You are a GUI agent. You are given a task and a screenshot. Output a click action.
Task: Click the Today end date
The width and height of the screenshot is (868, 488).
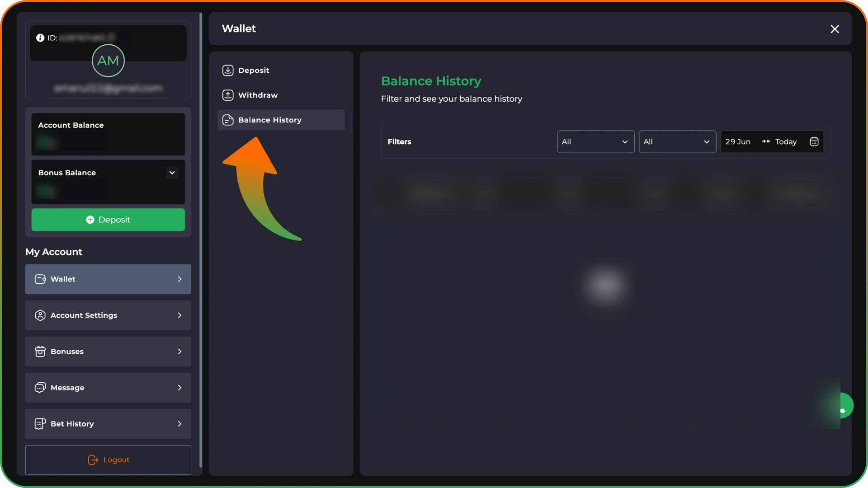pos(786,142)
